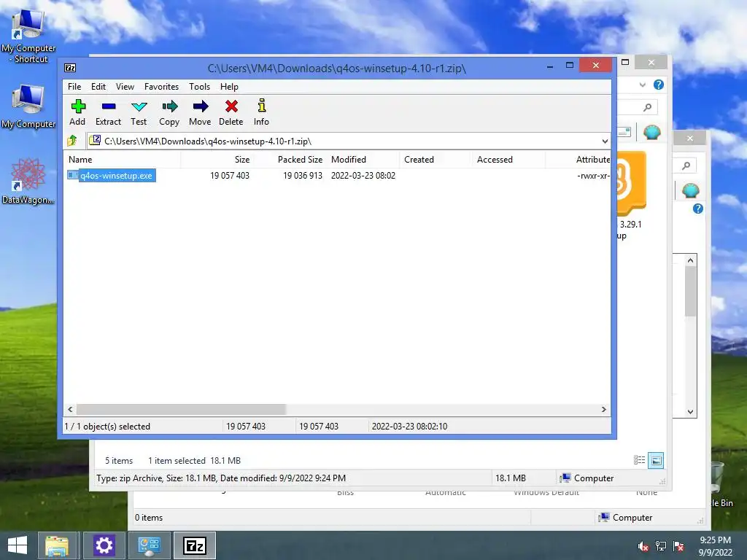This screenshot has height=560, width=747.
Task: Open the Recycle Bin desktop icon
Action: click(x=721, y=483)
